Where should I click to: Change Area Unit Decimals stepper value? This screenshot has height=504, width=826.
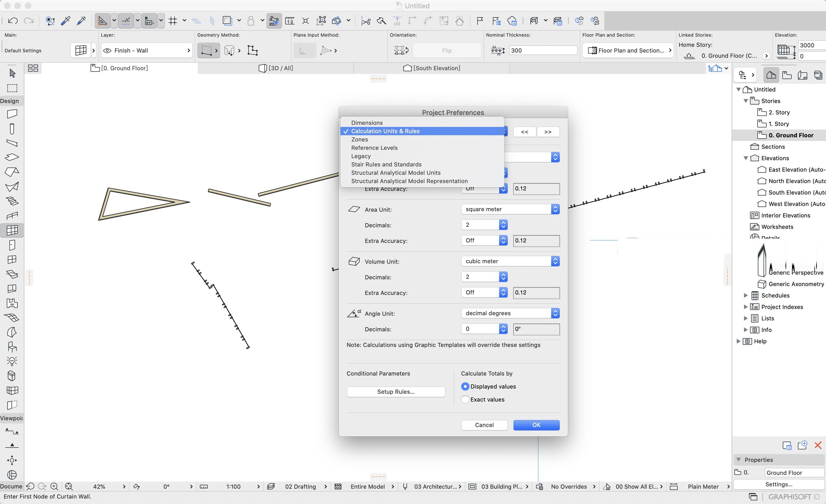pos(503,225)
